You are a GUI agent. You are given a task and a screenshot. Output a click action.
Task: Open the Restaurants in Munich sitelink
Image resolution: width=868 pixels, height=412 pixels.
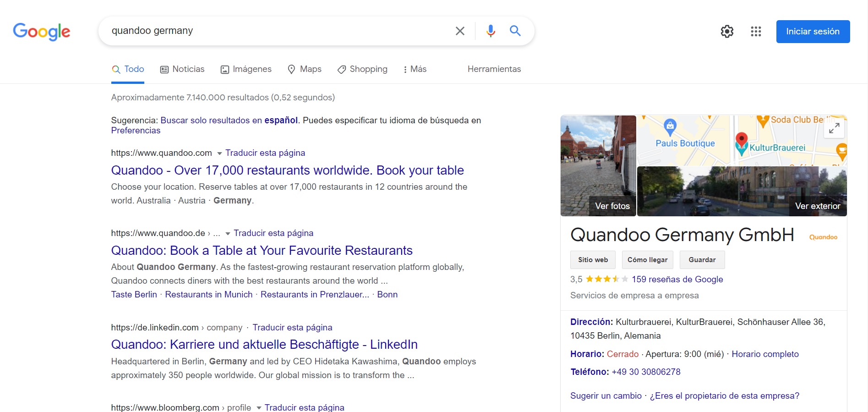tap(208, 295)
